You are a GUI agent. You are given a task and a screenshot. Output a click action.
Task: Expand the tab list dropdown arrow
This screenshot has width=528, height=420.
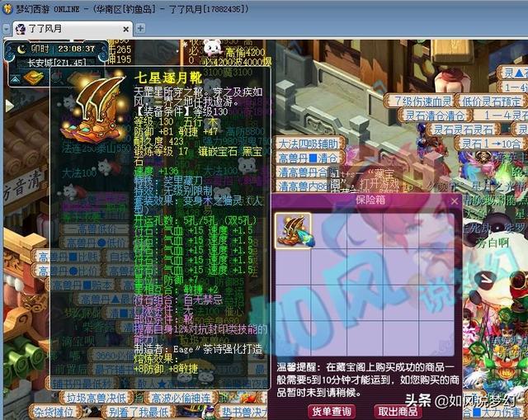[x=6, y=29]
